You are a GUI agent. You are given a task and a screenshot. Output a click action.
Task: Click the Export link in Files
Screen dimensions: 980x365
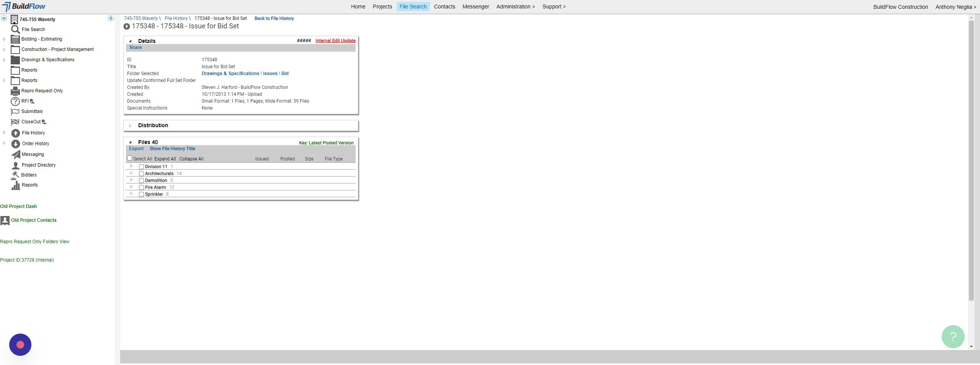(x=136, y=149)
